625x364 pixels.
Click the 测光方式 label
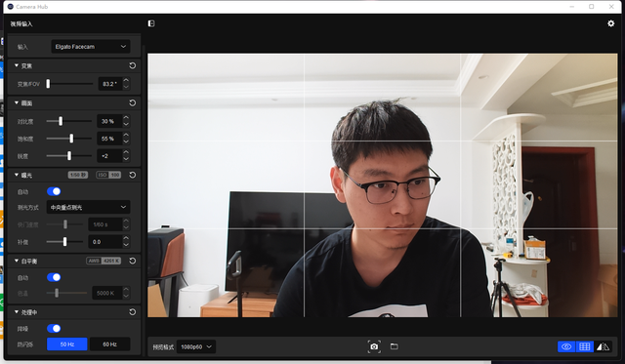pyautogui.click(x=28, y=208)
